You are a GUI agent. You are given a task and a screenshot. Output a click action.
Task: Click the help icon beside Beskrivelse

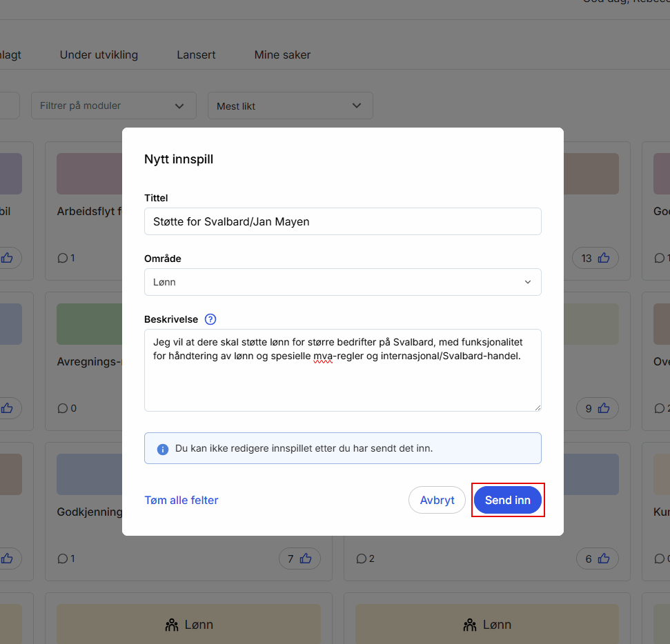(x=210, y=319)
